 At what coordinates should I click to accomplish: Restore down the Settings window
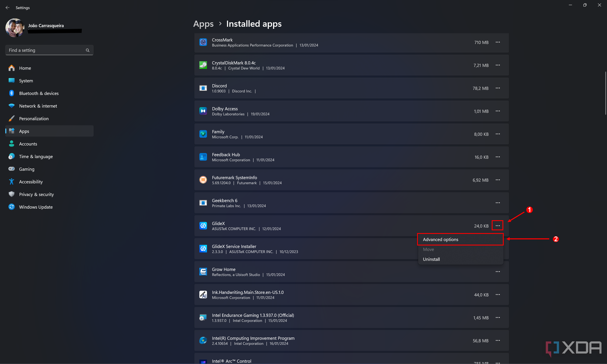point(585,5)
